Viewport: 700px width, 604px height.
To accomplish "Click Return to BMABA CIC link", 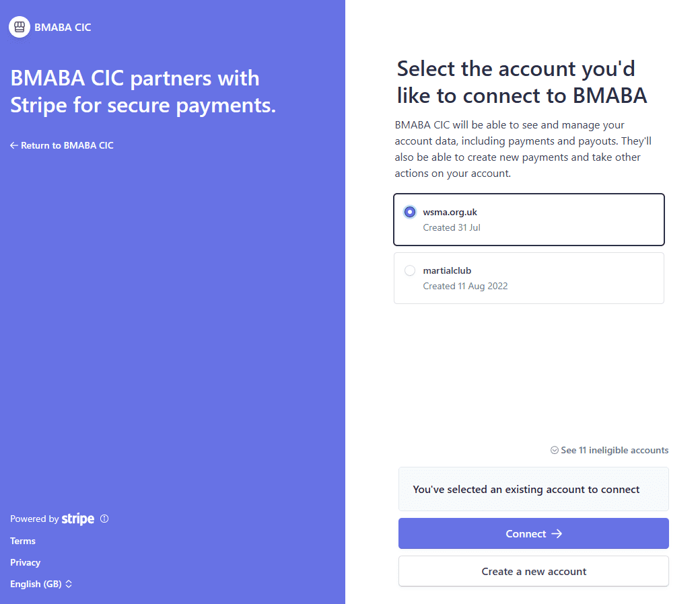I will 62,145.
